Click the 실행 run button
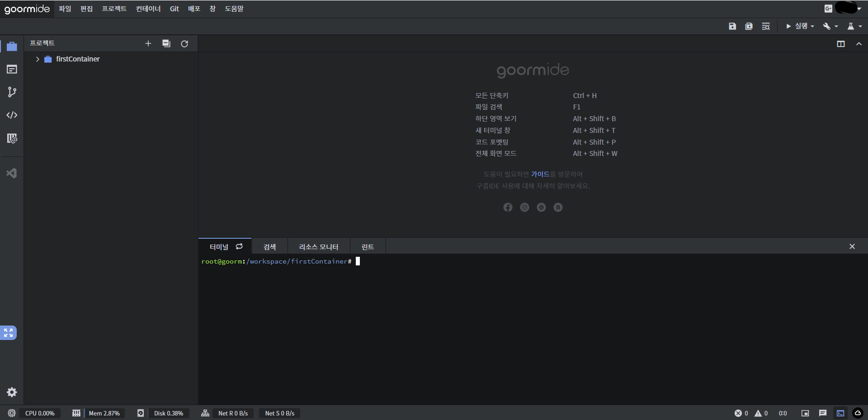 tap(797, 26)
